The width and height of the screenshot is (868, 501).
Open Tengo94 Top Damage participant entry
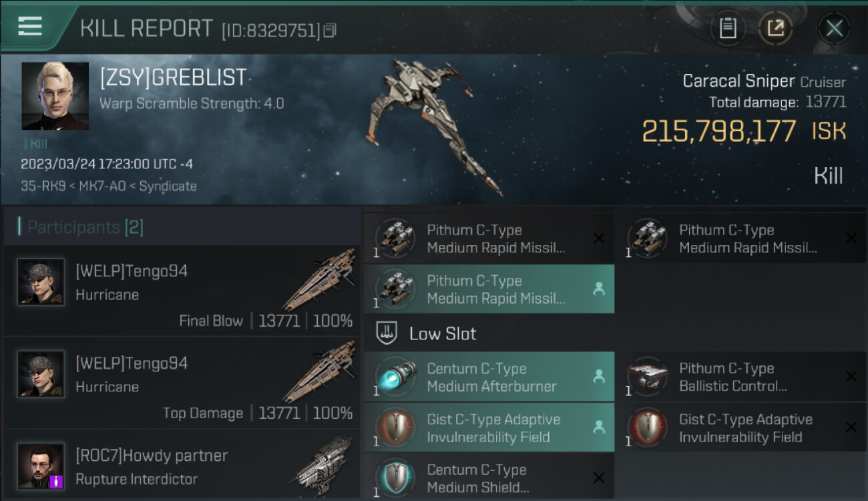pos(182,383)
